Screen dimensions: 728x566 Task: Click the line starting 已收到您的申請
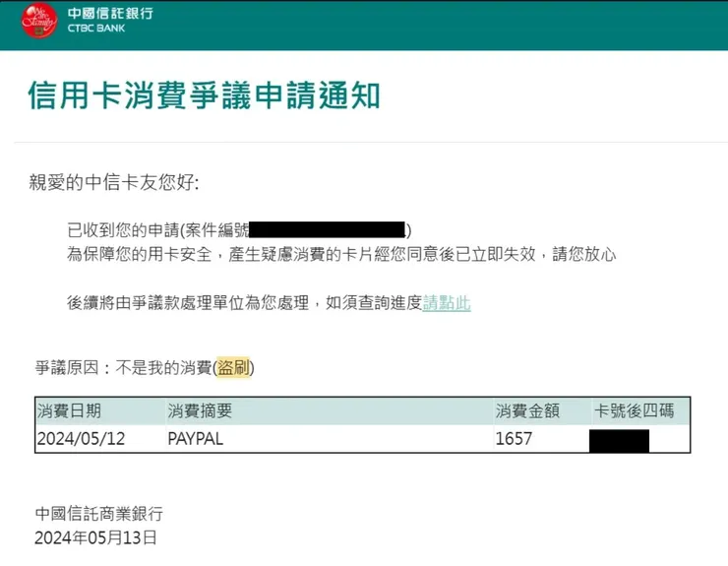point(239,230)
